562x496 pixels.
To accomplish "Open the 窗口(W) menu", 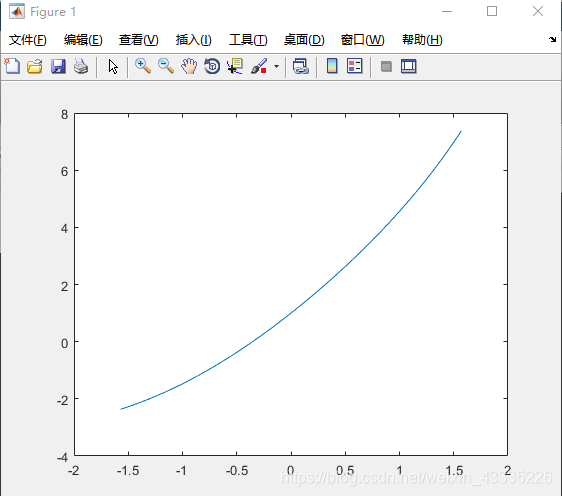I will click(362, 40).
